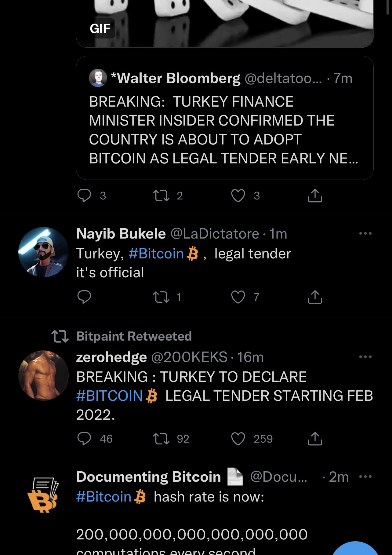The image size is (392, 555).
Task: Retweet Nayib Bukele's legal tender tweet
Action: [x=161, y=297]
